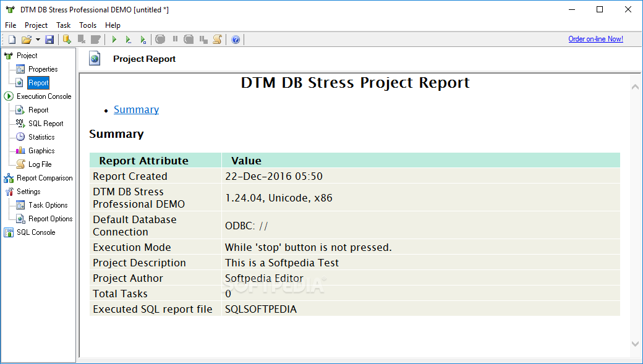Click the 'Executed SQL report file' attribute cell
The image size is (643, 364).
(x=155, y=308)
